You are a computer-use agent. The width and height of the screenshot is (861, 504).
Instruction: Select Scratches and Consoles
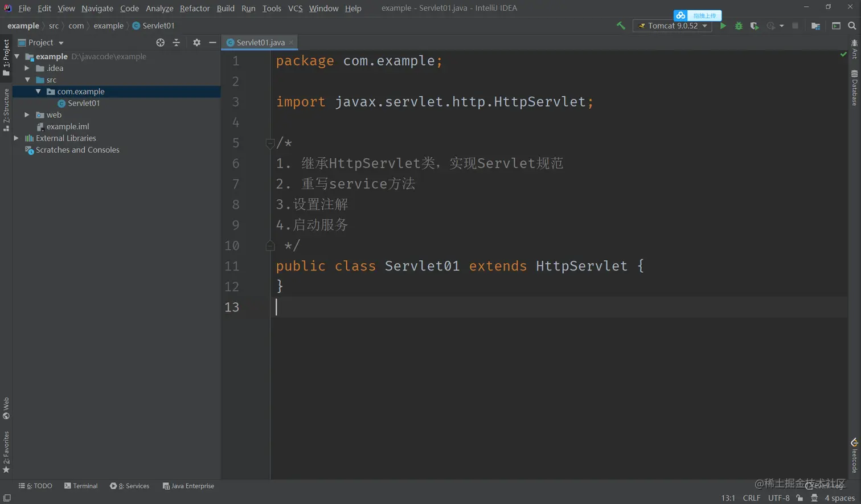pos(72,150)
